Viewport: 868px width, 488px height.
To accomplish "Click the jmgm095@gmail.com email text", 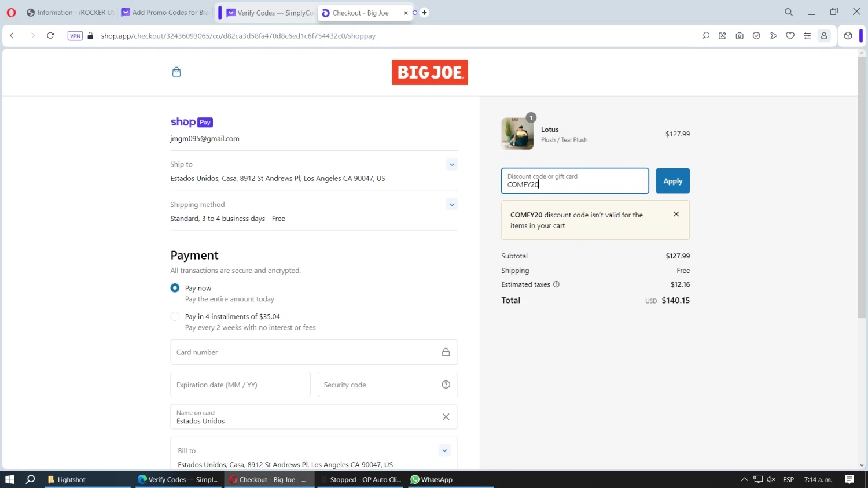I will pyautogui.click(x=204, y=139).
